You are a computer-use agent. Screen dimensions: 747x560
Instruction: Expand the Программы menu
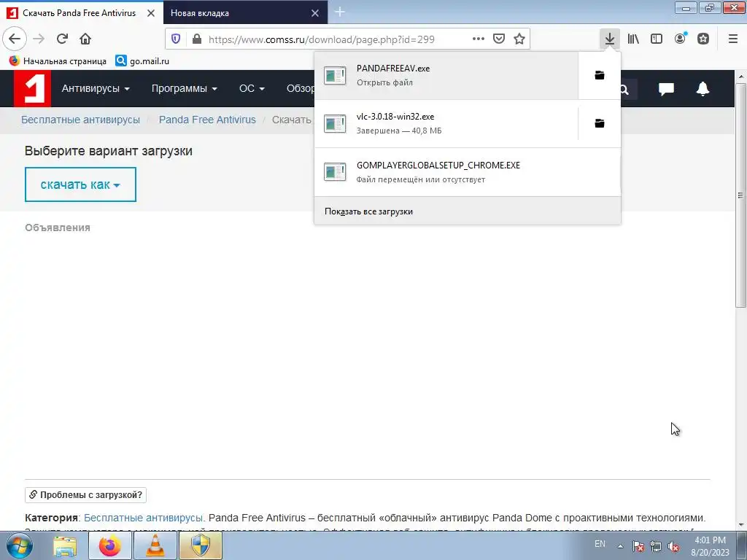[185, 88]
